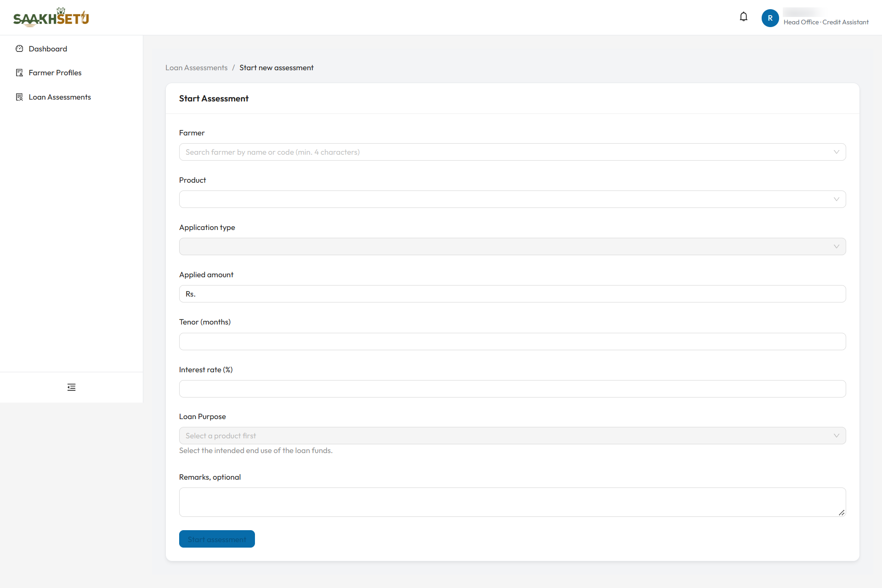Expand the Farmer dropdown arrow
Screen dimensions: 882x588
click(x=837, y=152)
